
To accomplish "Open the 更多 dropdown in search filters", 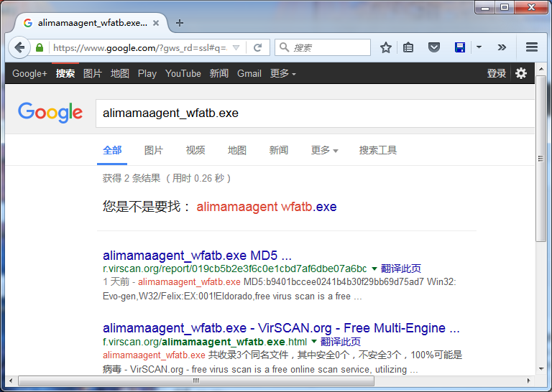I will [x=324, y=150].
